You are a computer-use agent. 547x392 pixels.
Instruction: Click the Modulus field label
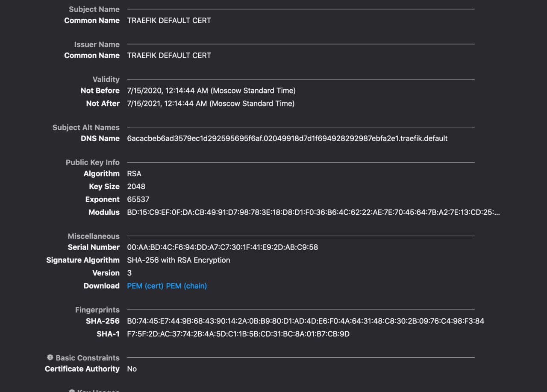coord(104,212)
